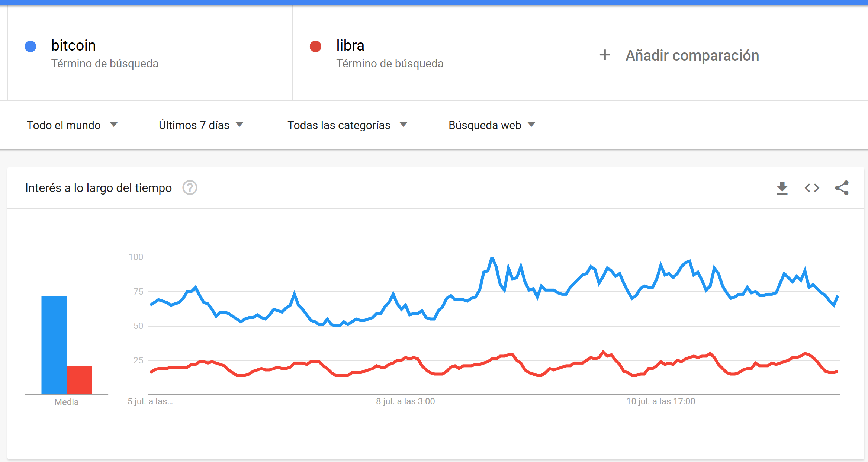This screenshot has height=462, width=868.
Task: Open the Búsqueda web search type dropdown
Action: click(x=492, y=125)
